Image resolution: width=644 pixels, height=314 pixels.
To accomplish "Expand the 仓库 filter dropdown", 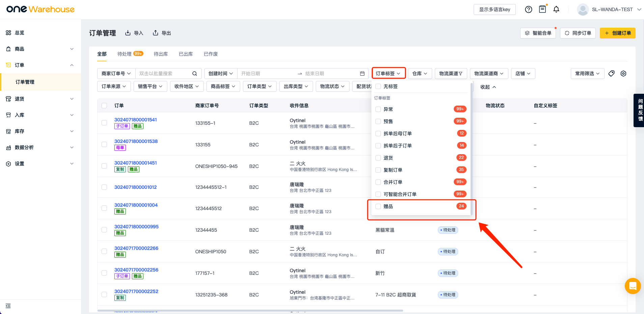I will pos(420,74).
